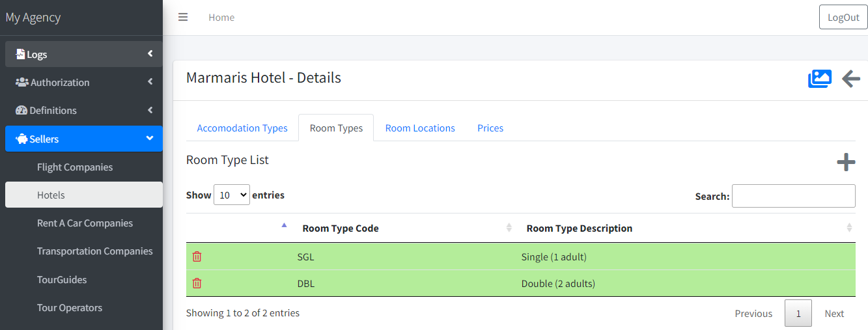This screenshot has width=868, height=330.
Task: Sort by the Room Type Description column
Action: coord(579,228)
